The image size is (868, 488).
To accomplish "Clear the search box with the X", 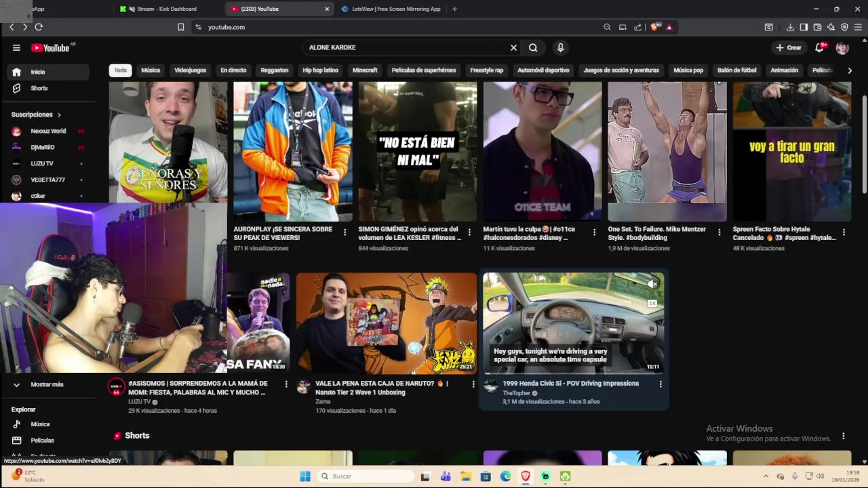I will click(x=513, y=47).
